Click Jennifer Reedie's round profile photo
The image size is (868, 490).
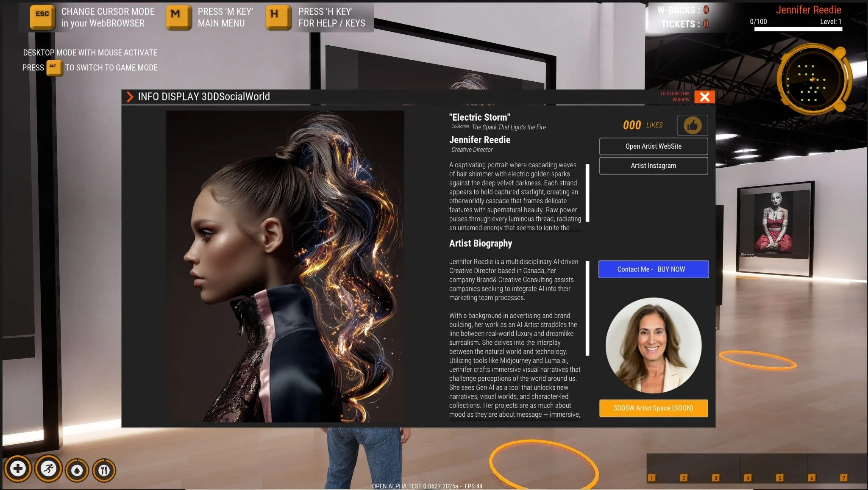654,346
